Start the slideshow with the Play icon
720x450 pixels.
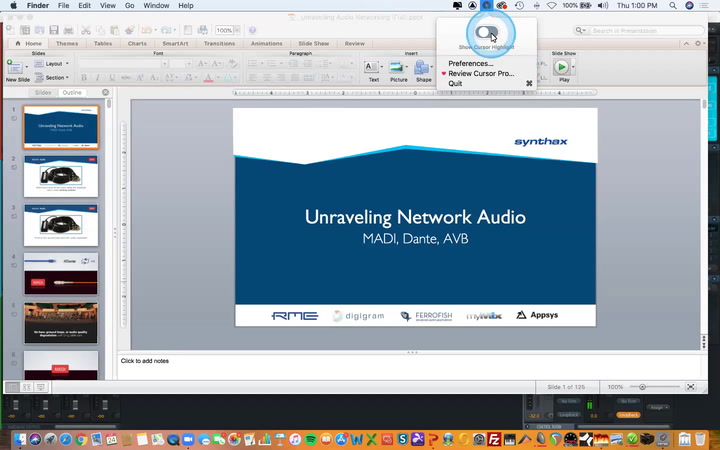(x=562, y=67)
